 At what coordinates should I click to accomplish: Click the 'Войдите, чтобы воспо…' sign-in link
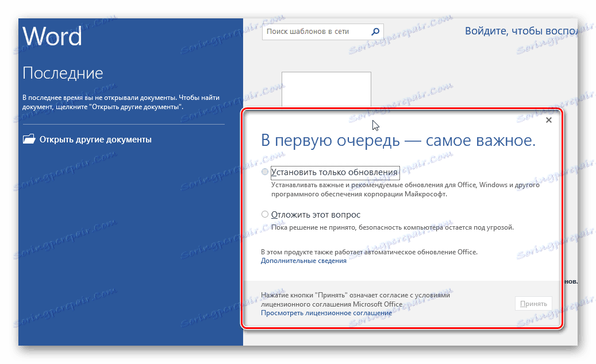pos(521,31)
